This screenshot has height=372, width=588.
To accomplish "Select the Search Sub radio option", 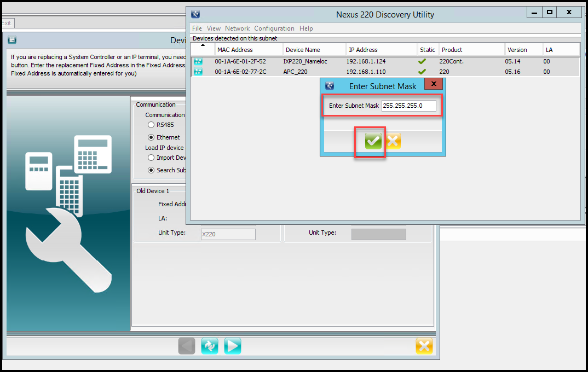I will 151,170.
